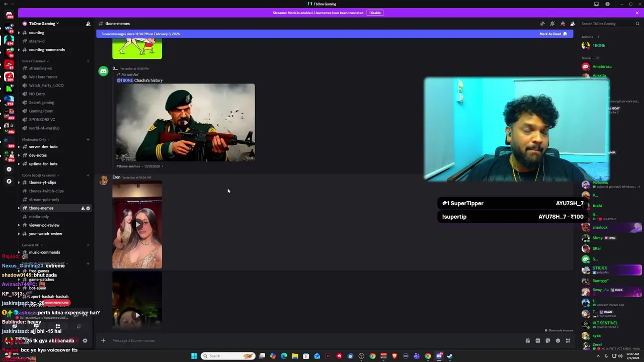Screen dimensions: 644x362
Task: Show pinned messages
Action: pos(562,24)
